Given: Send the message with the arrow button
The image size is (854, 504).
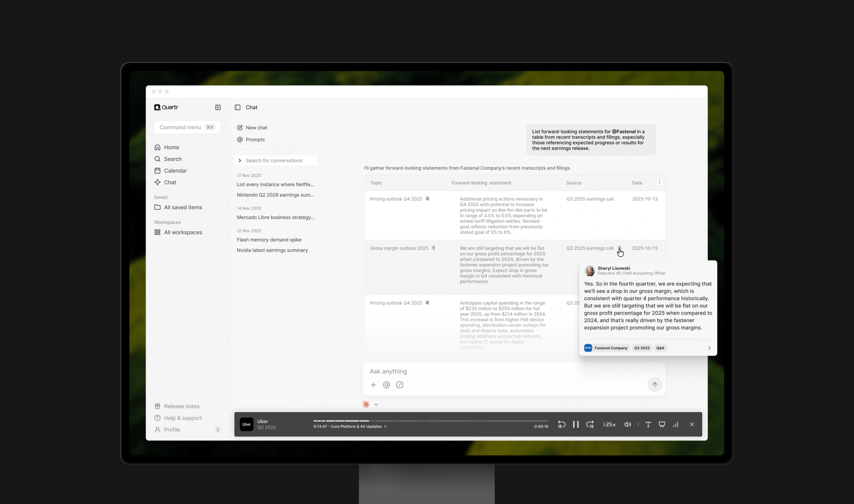Looking at the screenshot, I should pyautogui.click(x=655, y=385).
